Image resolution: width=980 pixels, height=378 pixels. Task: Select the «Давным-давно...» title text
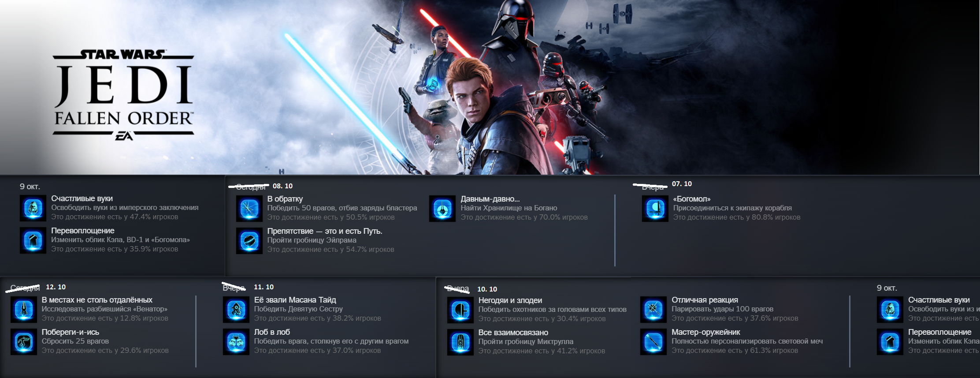coord(490,199)
